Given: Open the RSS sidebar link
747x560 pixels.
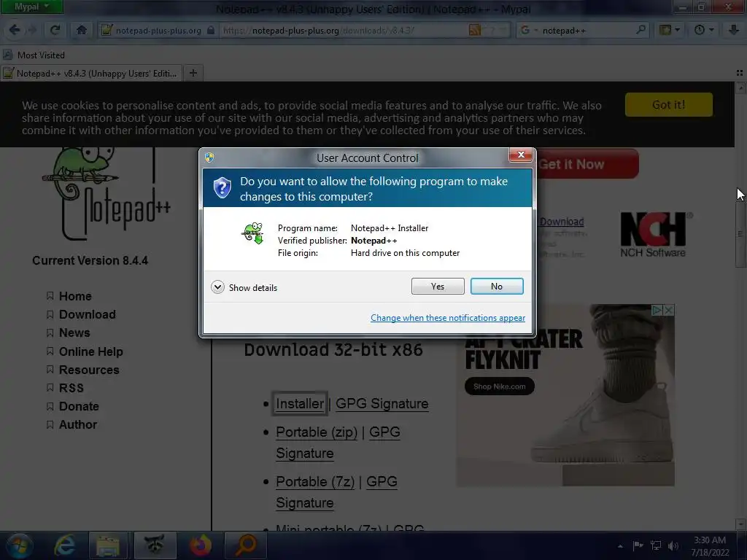Looking at the screenshot, I should tap(71, 388).
